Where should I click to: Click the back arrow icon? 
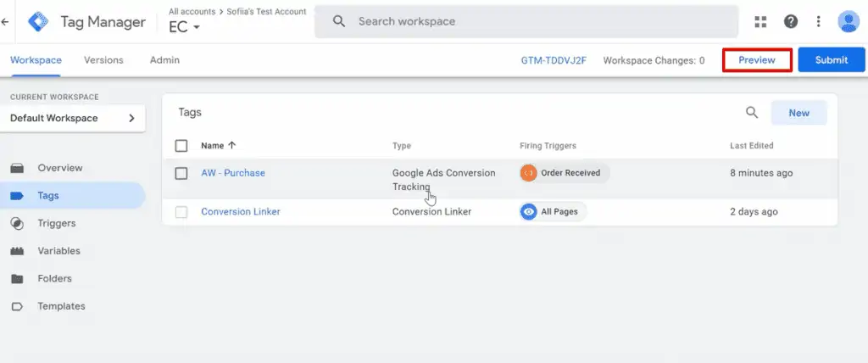[x=4, y=21]
